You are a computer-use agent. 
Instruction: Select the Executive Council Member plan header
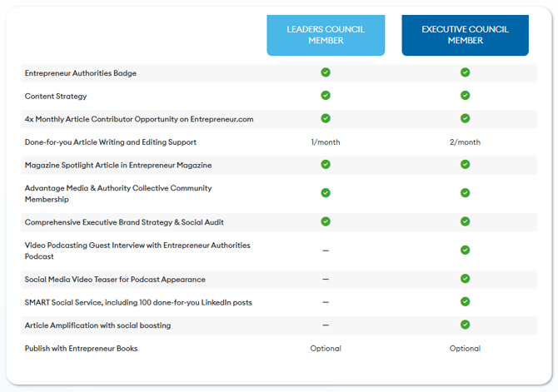[x=465, y=35]
